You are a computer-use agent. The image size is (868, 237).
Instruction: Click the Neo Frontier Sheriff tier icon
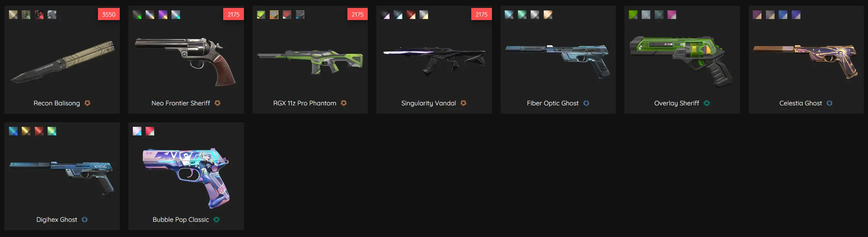(x=217, y=103)
